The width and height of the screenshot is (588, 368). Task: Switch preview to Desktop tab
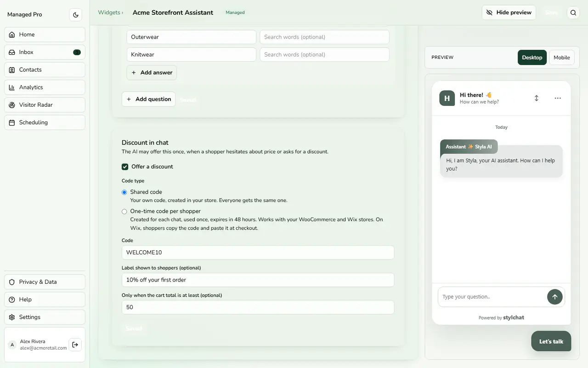[532, 57]
